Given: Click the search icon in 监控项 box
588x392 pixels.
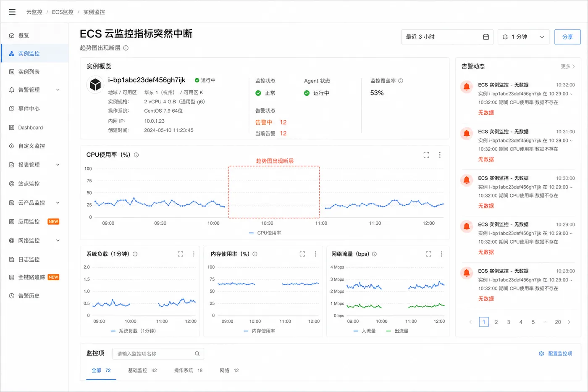Looking at the screenshot, I should coord(197,354).
